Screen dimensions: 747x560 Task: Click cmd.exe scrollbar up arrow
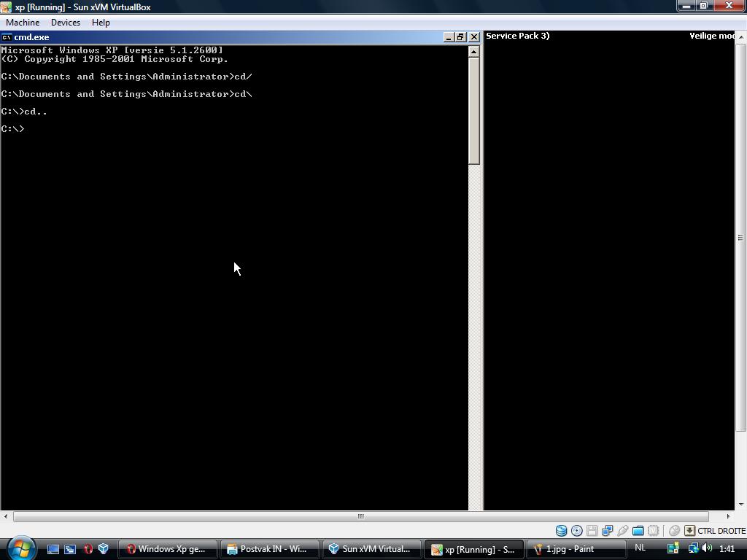coord(473,52)
